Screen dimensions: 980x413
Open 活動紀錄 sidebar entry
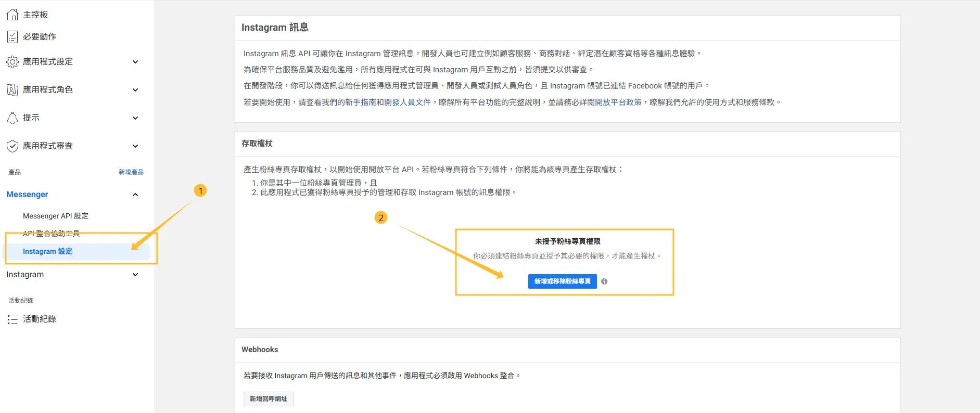pyautogui.click(x=40, y=319)
